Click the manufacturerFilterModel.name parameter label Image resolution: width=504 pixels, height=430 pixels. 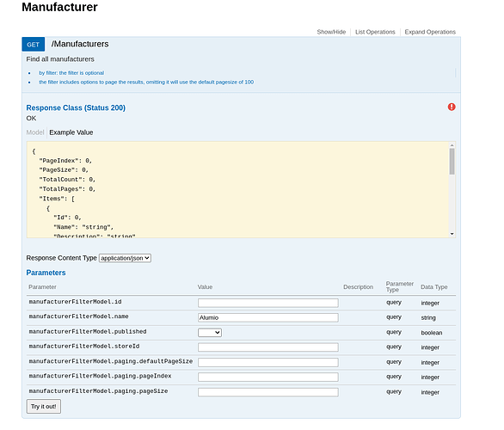point(79,316)
